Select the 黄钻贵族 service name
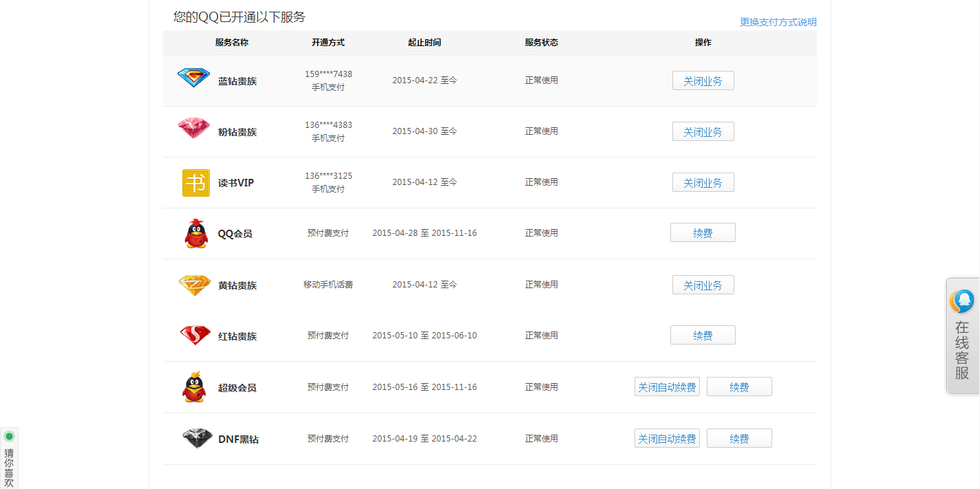Viewport: 980px width, 489px height. [237, 285]
